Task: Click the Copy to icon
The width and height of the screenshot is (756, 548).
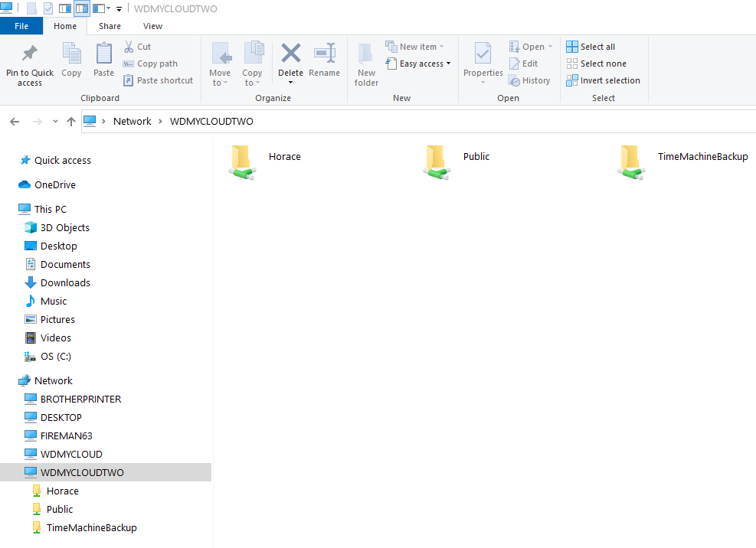Action: pyautogui.click(x=253, y=53)
